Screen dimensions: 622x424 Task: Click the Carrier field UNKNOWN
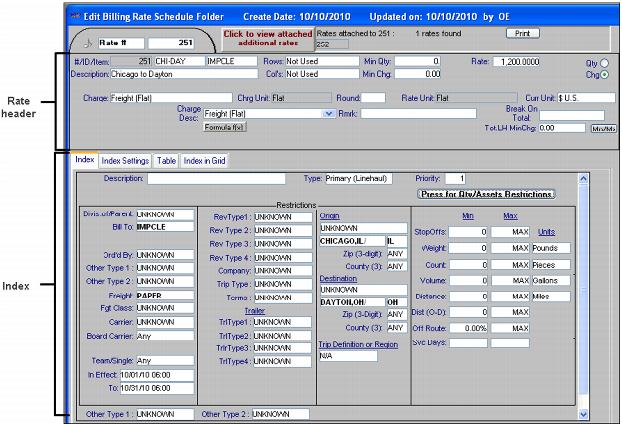165,322
